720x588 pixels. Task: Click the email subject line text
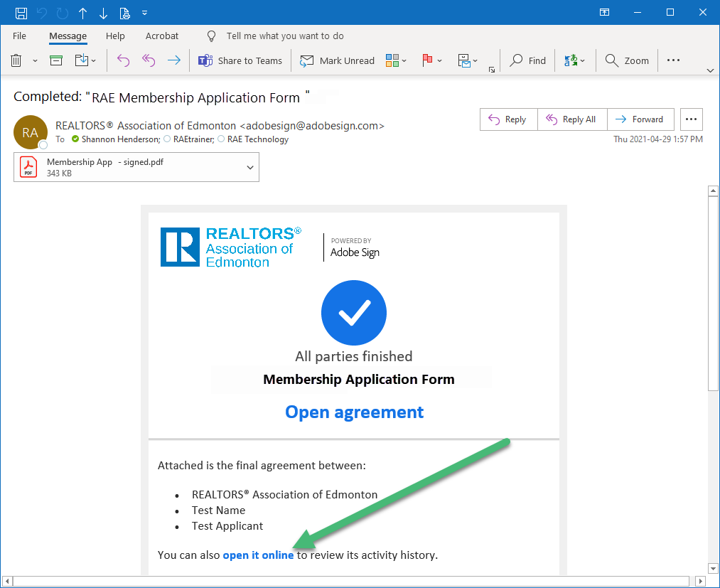161,97
